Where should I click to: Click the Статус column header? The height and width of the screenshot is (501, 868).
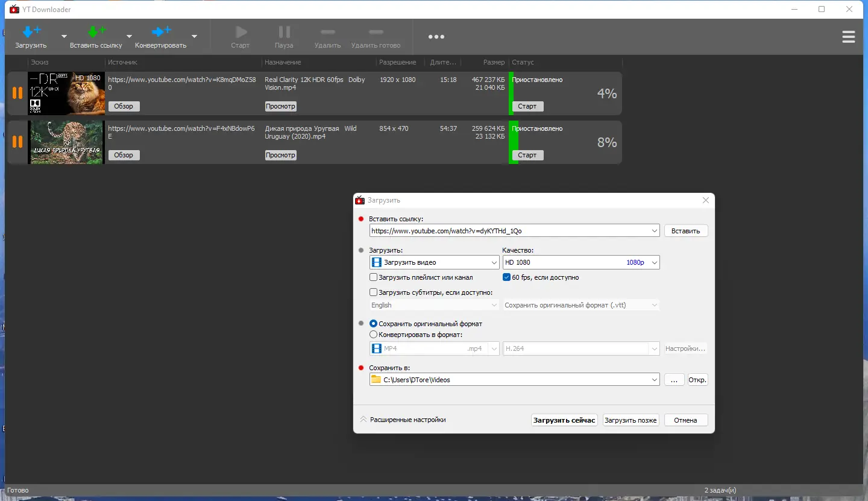pos(523,62)
